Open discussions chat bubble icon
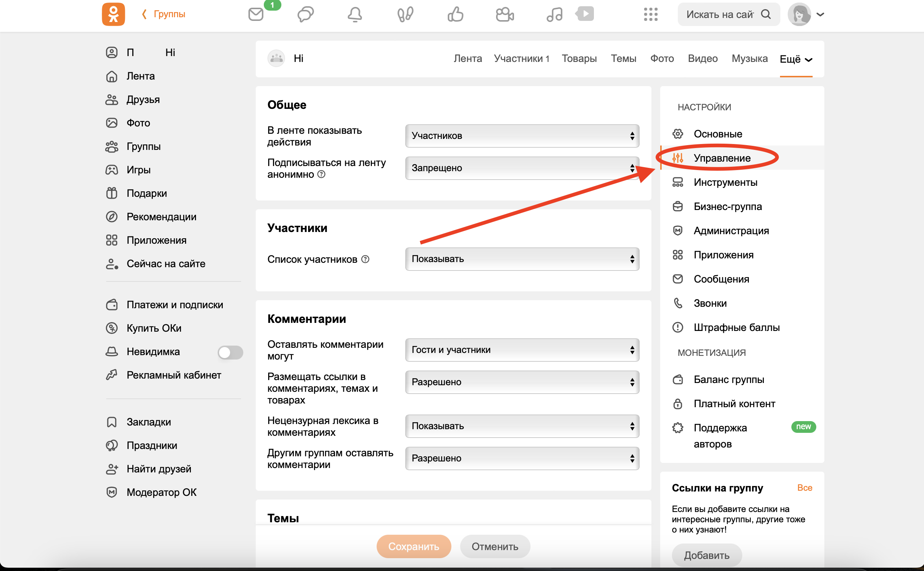 pos(305,14)
